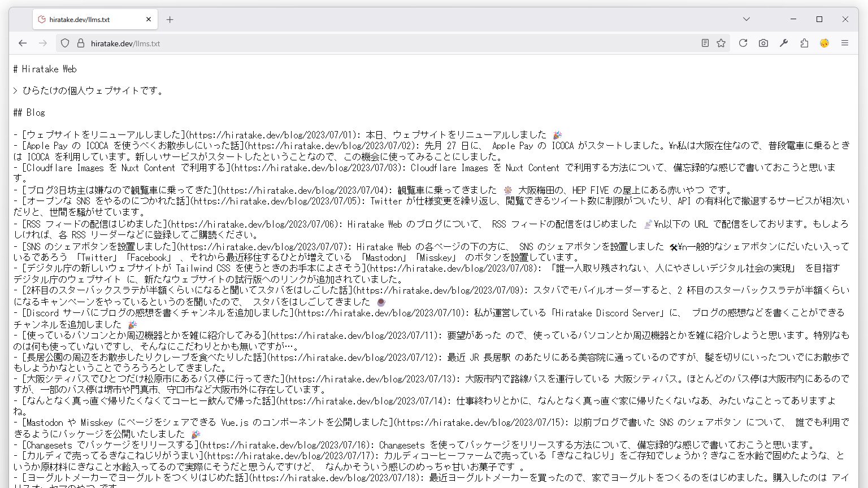868x488 pixels.
Task: Click the blog/2023/07/15 URL text
Action: tap(481, 422)
